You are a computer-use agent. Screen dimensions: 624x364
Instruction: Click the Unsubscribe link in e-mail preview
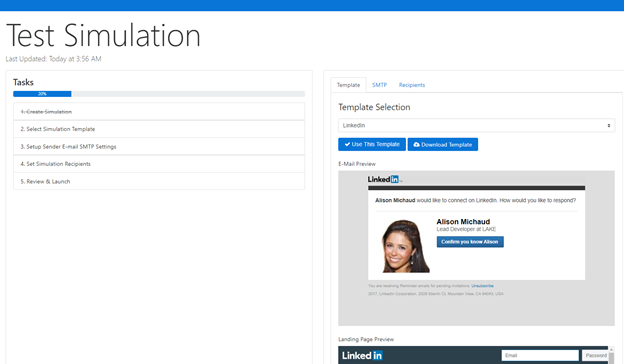(x=482, y=286)
